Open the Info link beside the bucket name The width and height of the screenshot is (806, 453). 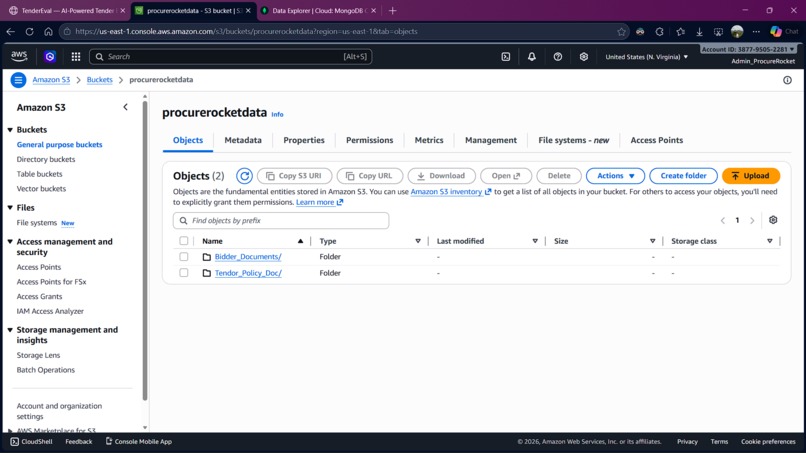click(x=277, y=114)
